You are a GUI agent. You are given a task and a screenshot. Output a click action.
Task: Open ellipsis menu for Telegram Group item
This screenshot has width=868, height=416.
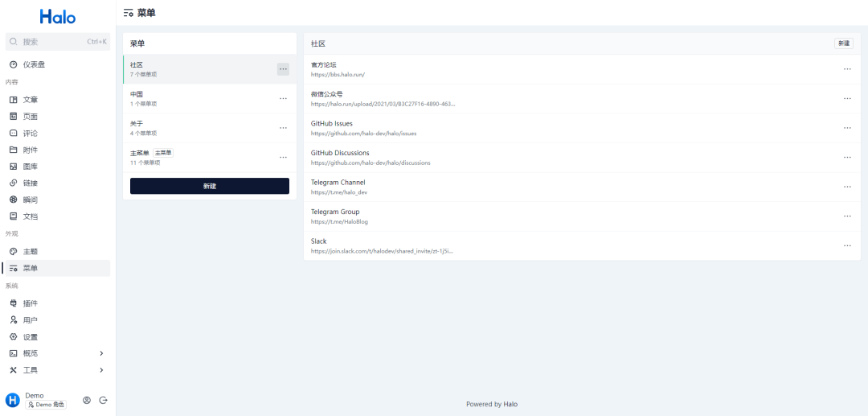847,216
